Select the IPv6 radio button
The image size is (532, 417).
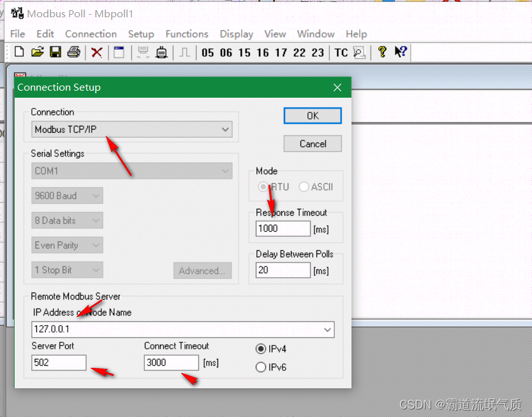(x=260, y=367)
